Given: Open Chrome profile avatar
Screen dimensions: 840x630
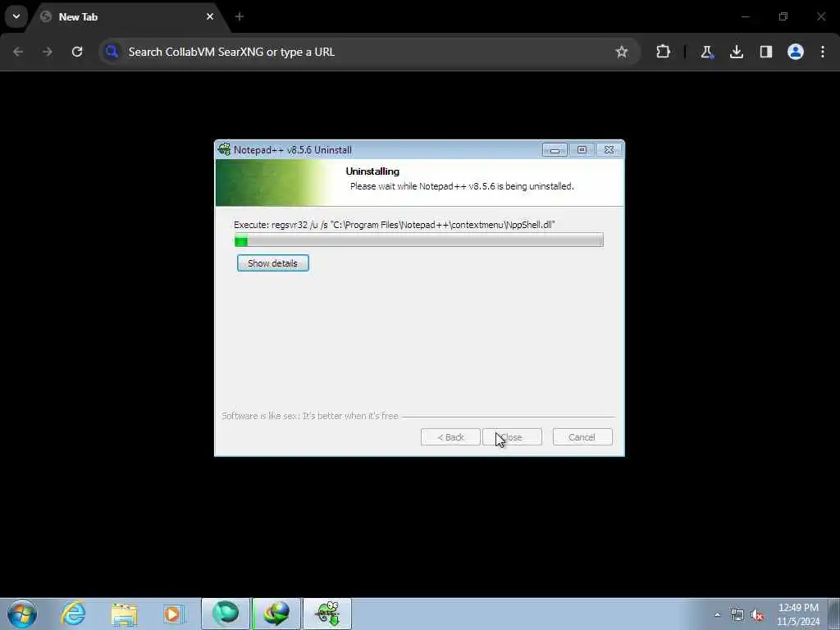Looking at the screenshot, I should (796, 52).
